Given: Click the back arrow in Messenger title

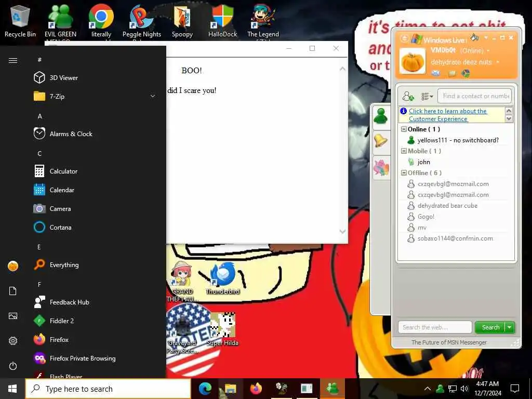Looking at the screenshot, I should 404,38.
